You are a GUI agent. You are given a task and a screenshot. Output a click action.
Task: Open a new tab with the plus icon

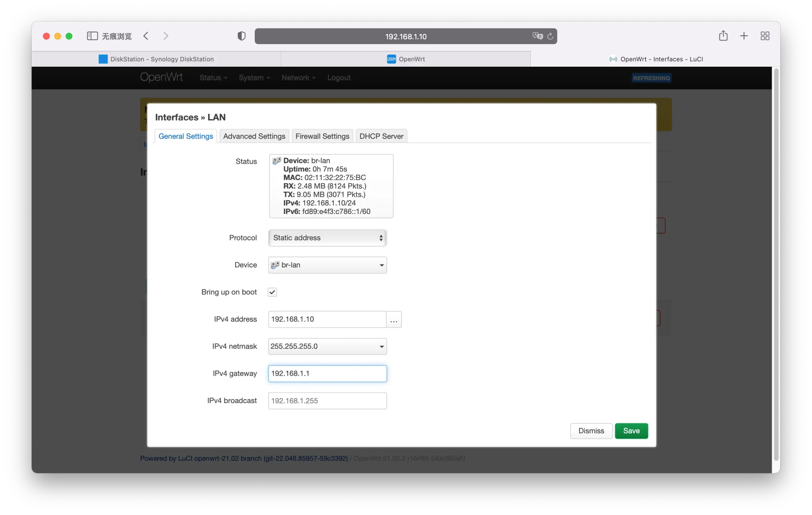pyautogui.click(x=744, y=36)
